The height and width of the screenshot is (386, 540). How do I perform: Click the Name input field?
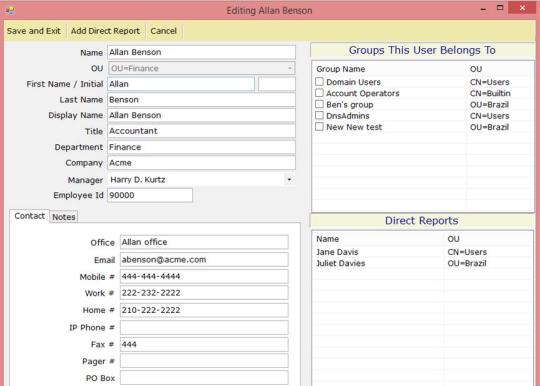201,52
